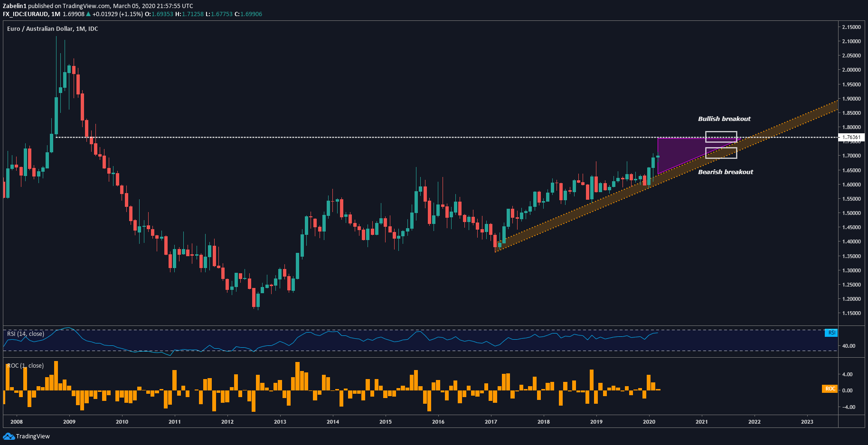
Task: Click the 2016 label on time axis
Action: [438, 422]
